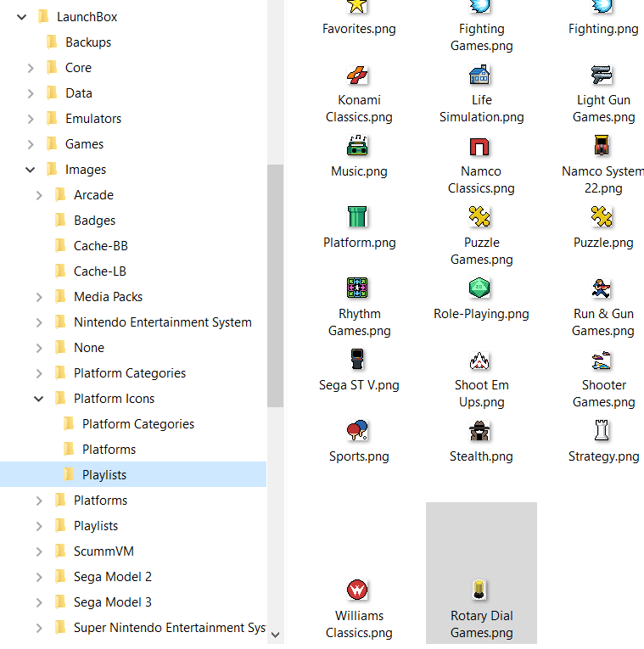Select the Strategy.png chess rook icon

(x=602, y=430)
